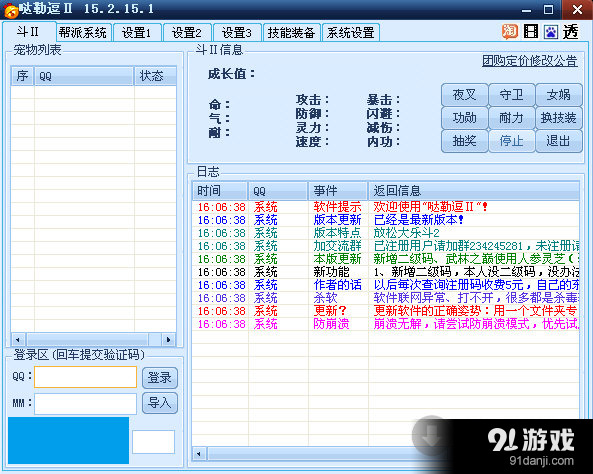Click the 抽奖 button
This screenshot has height=474, width=593.
click(464, 141)
